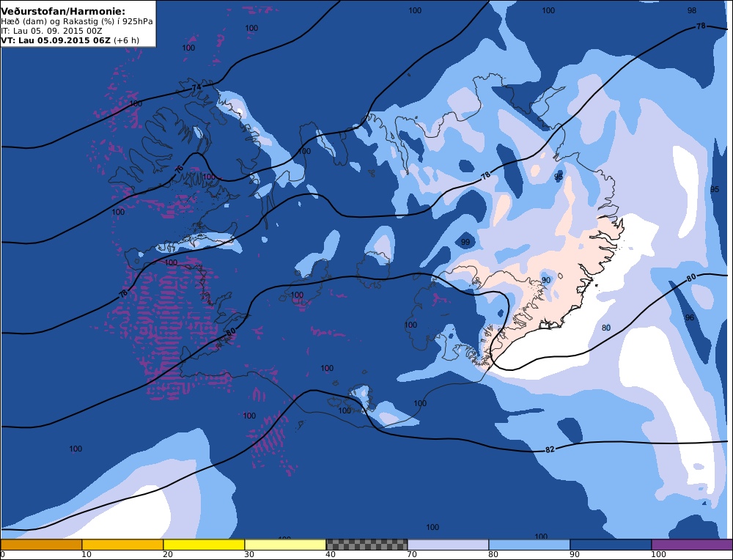Click the legend tick label "10"
Viewport: 733px width, 560px height.
click(86, 554)
